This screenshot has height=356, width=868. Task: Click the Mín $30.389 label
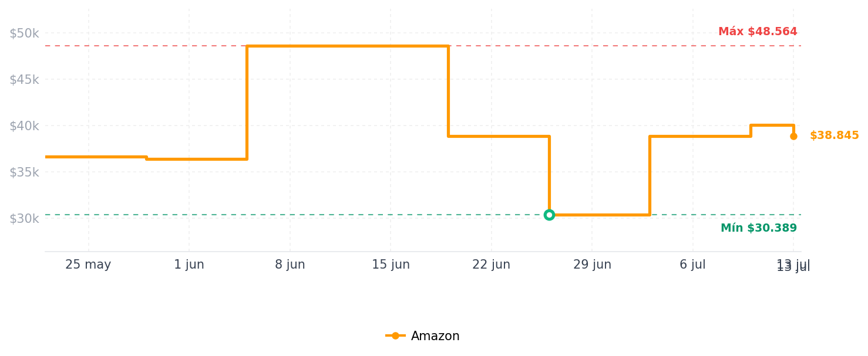tap(759, 228)
